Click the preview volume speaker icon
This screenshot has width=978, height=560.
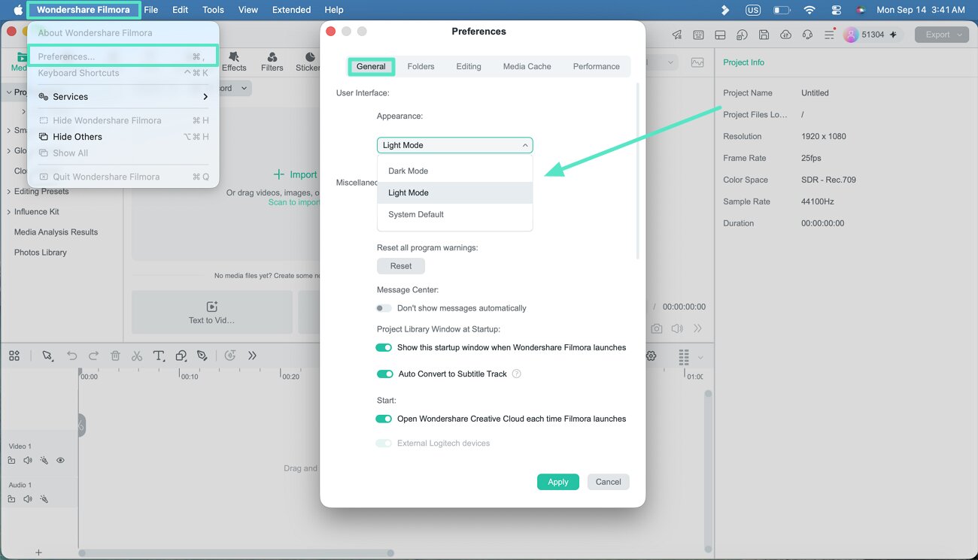(677, 328)
